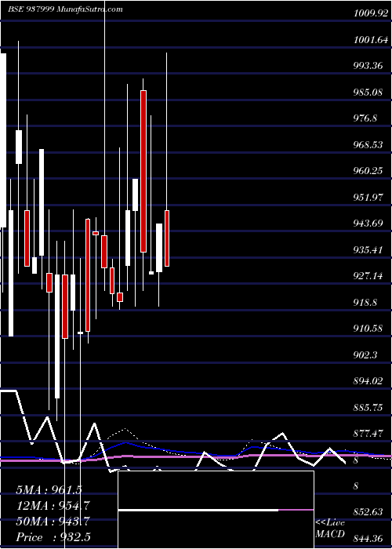Click the 852.63 price axis label
Screen dimensions: 392x549
tap(368, 512)
